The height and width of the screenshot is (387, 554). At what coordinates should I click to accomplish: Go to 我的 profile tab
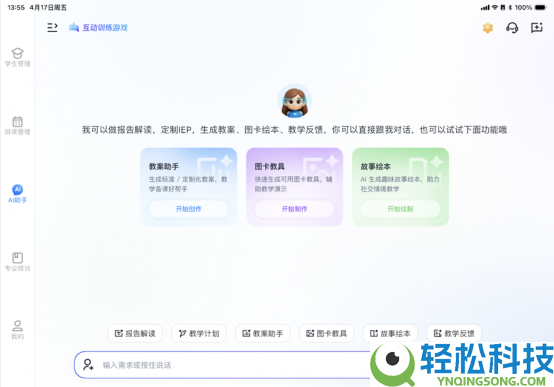tap(17, 330)
